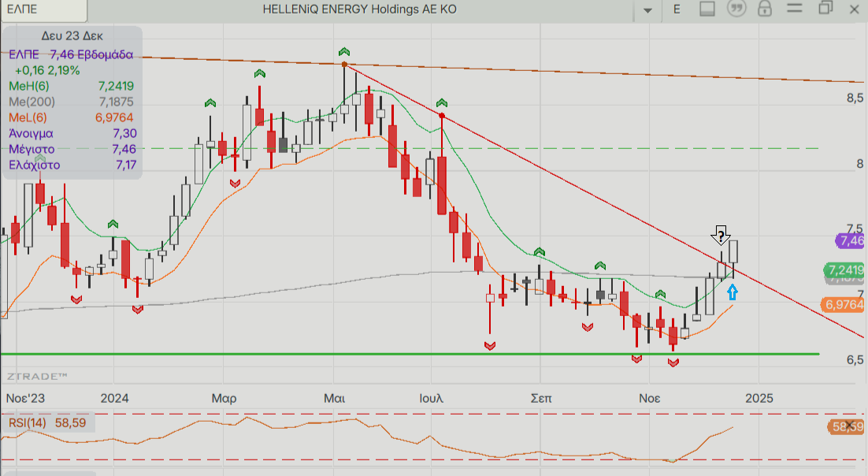Click the Μαι time axis label
Image resolution: width=868 pixels, height=476 pixels.
click(x=334, y=399)
